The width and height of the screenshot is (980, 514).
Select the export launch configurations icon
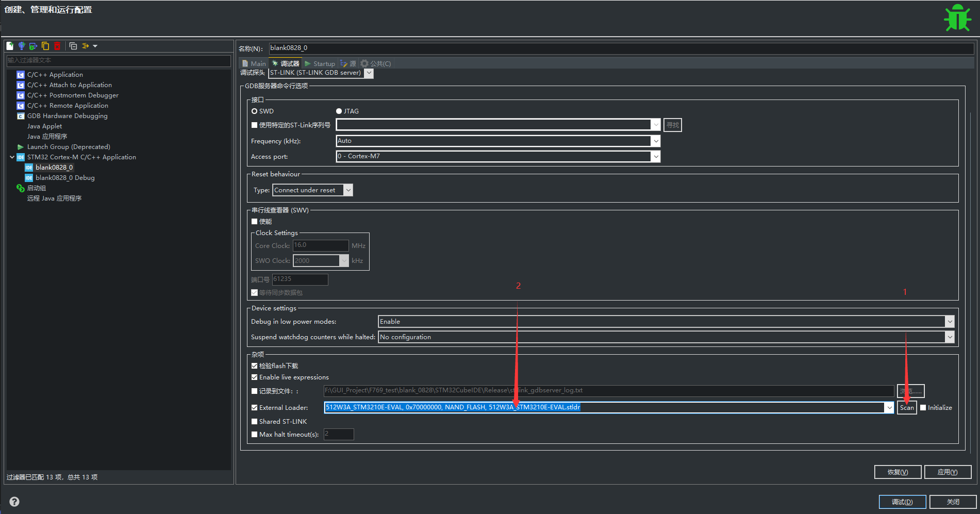[x=33, y=46]
